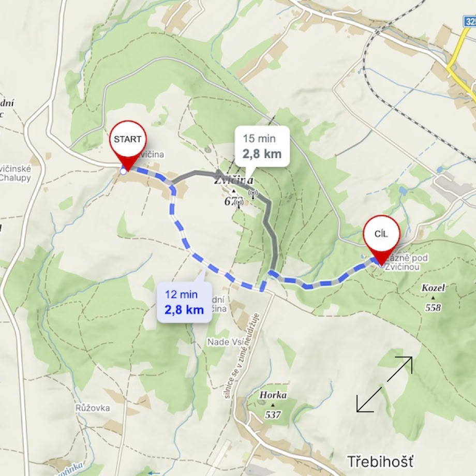Click the Horka 537 peak marker
The width and height of the screenshot is (476, 476).
273,405
